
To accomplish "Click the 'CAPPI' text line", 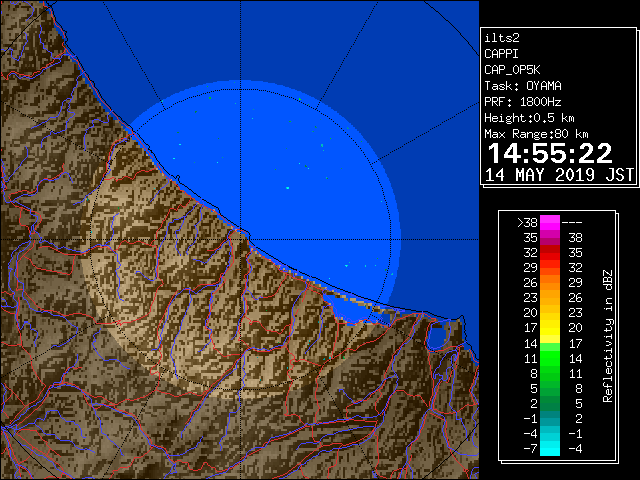I will pos(501,54).
